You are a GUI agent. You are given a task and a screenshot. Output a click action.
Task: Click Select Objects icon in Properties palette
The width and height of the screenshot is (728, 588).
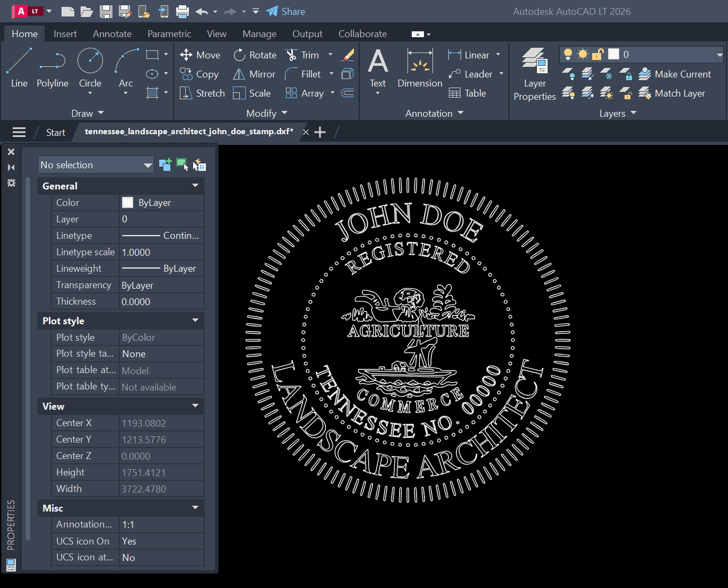[182, 165]
